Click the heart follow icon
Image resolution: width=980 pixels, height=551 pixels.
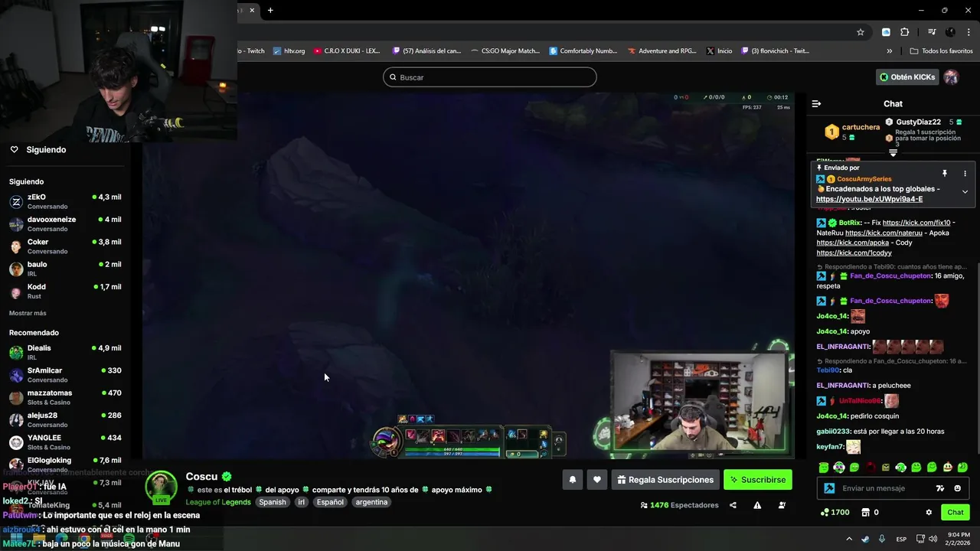(597, 480)
